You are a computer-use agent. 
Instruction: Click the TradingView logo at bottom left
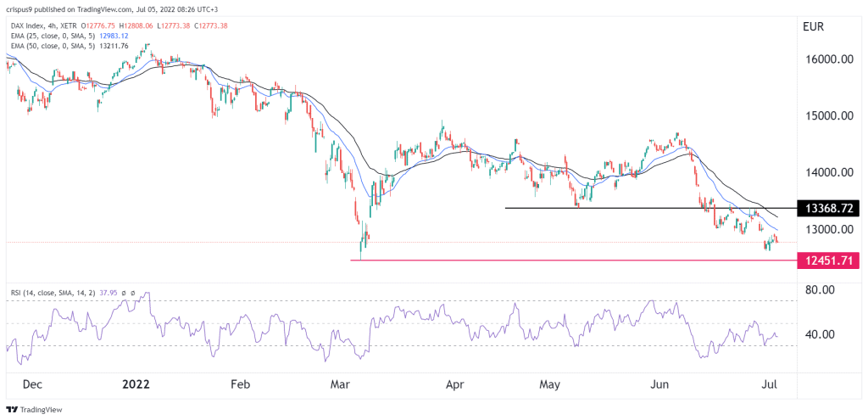click(x=34, y=410)
